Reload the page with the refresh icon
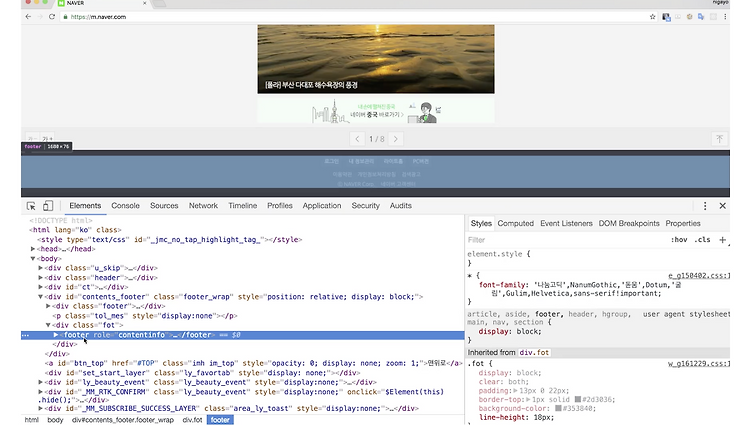Viewport: 750px width, 425px height. point(52,17)
